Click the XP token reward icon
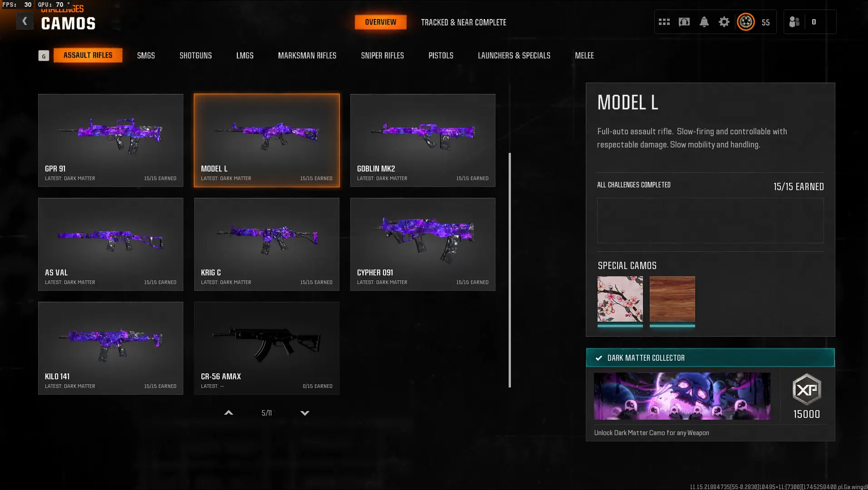Viewport: 868px width, 490px height. pos(807,389)
